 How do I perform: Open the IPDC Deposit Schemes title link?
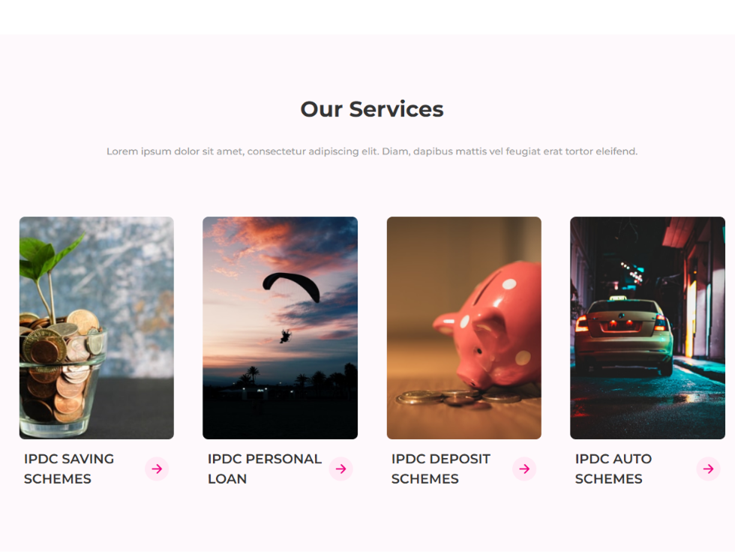click(441, 469)
